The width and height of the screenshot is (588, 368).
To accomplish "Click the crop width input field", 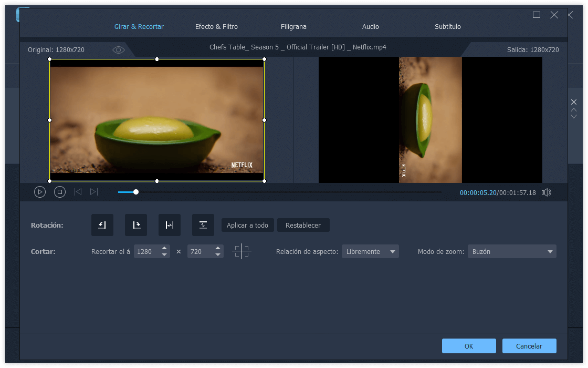I will pos(148,252).
